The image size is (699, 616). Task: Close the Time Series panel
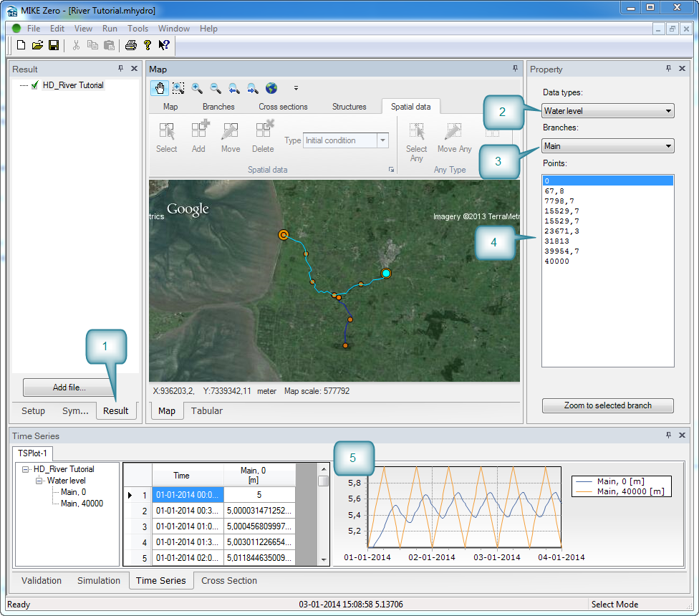[x=682, y=435]
